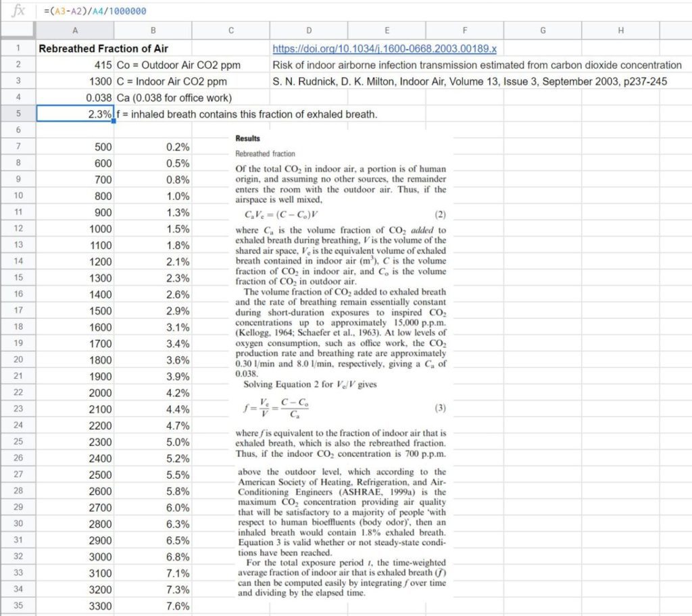This screenshot has width=692, height=616.
Task: Click the cell showing 0.038
Action: coord(74,97)
